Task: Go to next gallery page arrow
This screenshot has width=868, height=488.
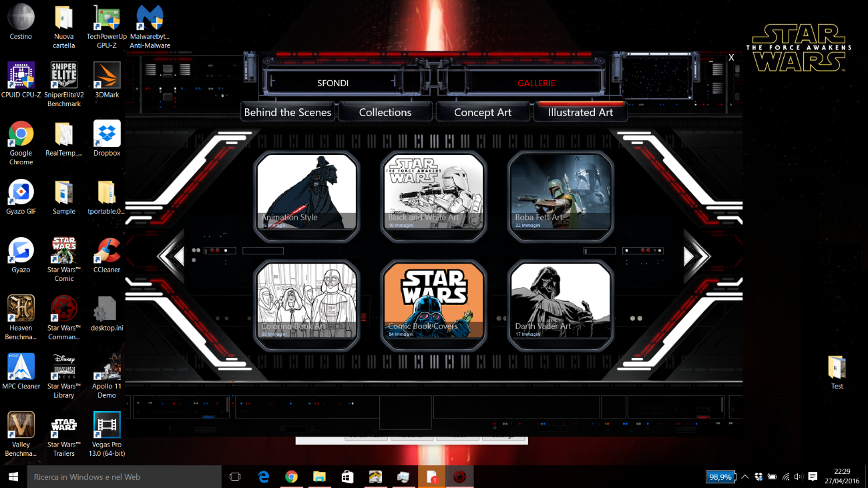Action: pyautogui.click(x=696, y=256)
